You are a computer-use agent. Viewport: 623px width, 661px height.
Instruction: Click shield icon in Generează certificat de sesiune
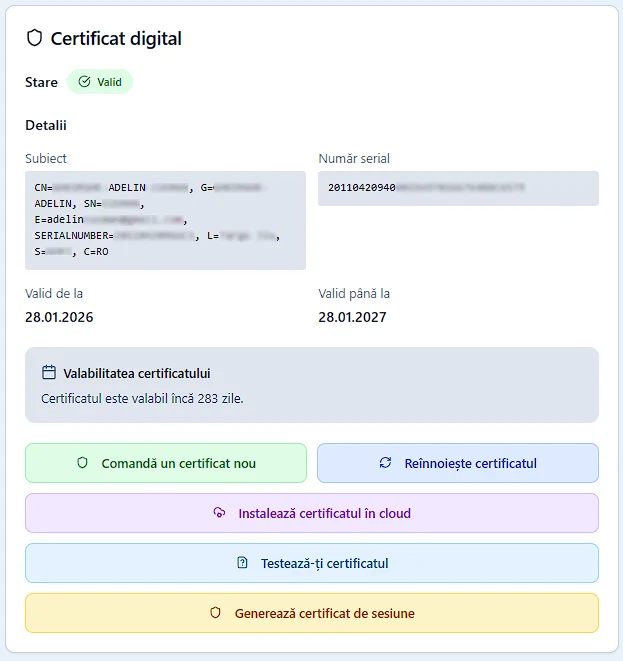(x=215, y=613)
